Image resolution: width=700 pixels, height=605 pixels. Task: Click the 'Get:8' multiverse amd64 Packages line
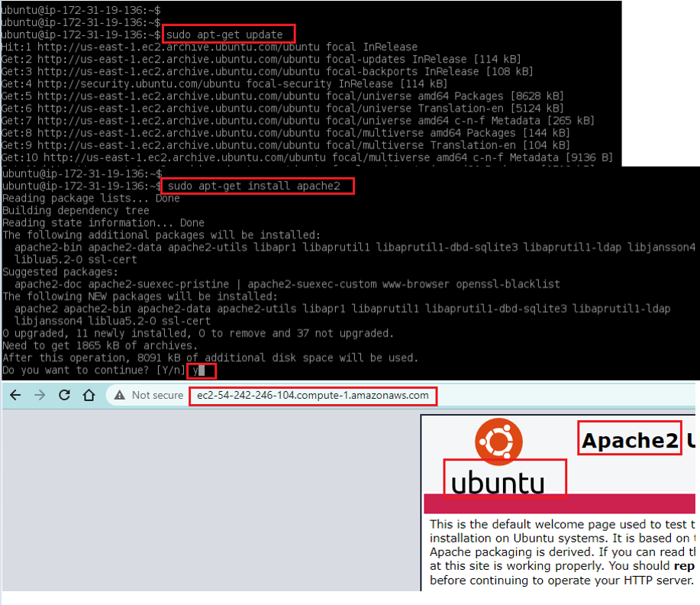point(285,133)
